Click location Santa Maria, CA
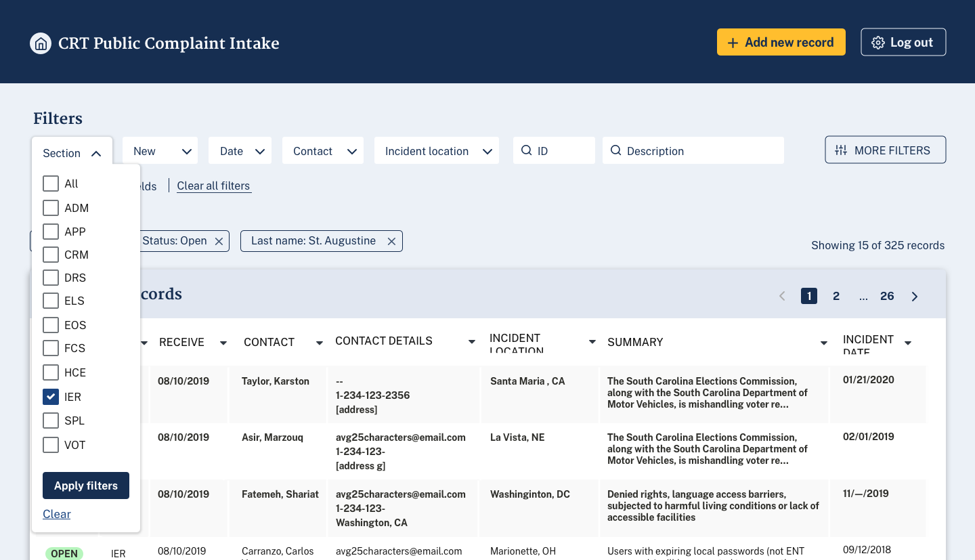The height and width of the screenshot is (560, 975). [x=527, y=381]
